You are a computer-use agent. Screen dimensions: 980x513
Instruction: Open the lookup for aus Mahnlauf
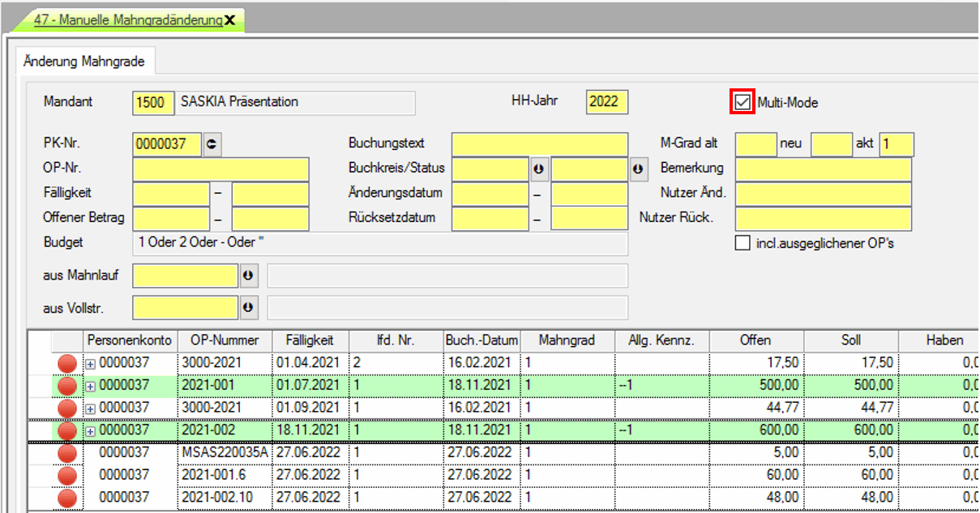(x=249, y=276)
